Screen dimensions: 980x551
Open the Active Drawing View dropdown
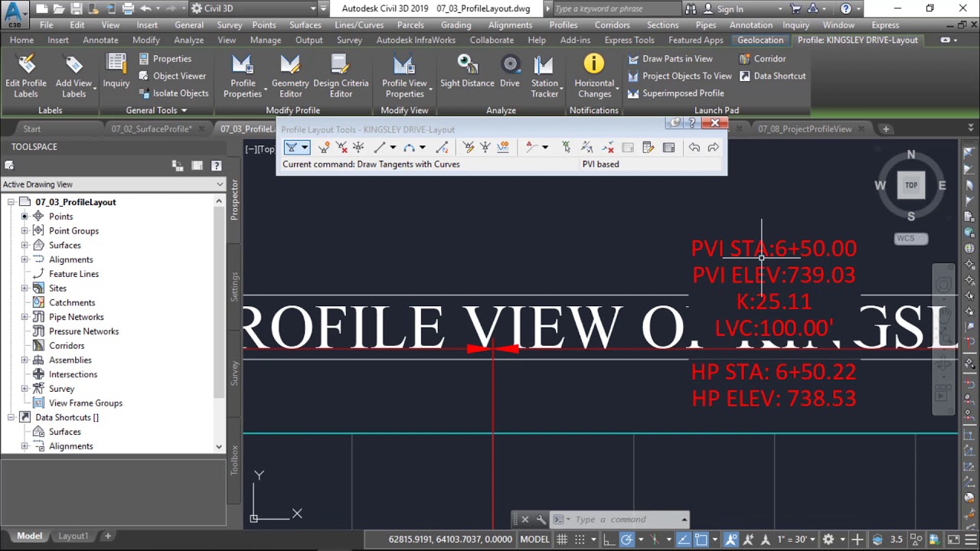(113, 184)
